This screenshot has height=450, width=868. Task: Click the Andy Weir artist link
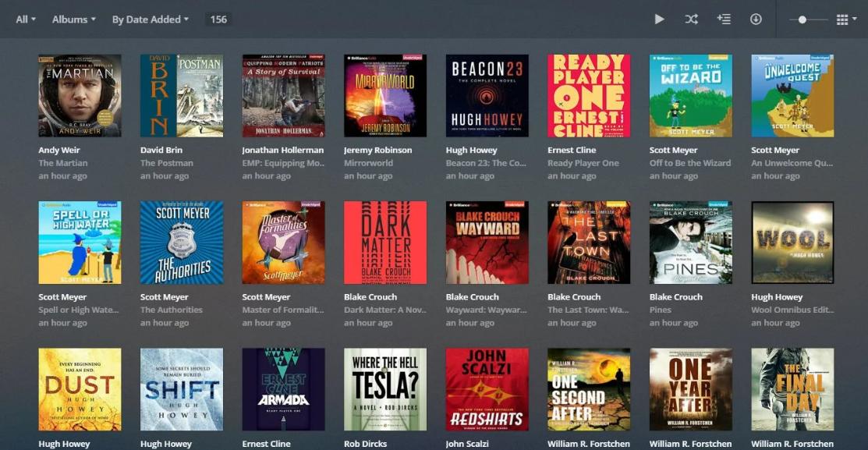[x=59, y=150]
